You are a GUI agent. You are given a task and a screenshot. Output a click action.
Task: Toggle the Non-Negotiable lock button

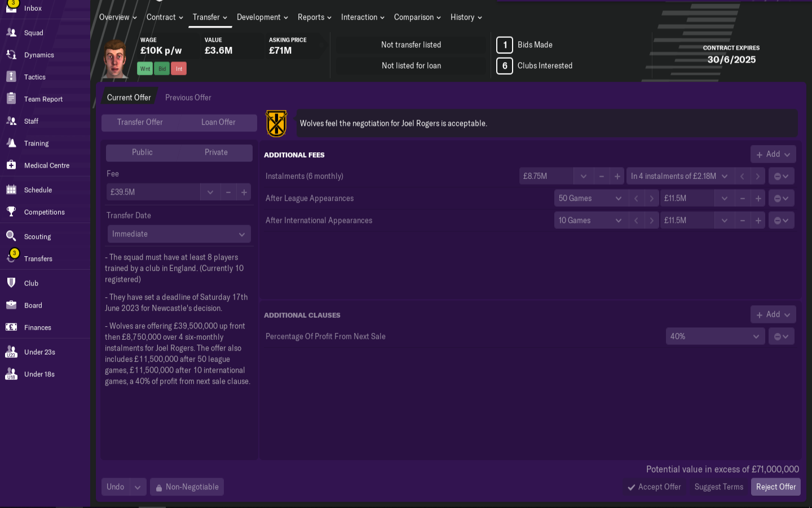187,487
